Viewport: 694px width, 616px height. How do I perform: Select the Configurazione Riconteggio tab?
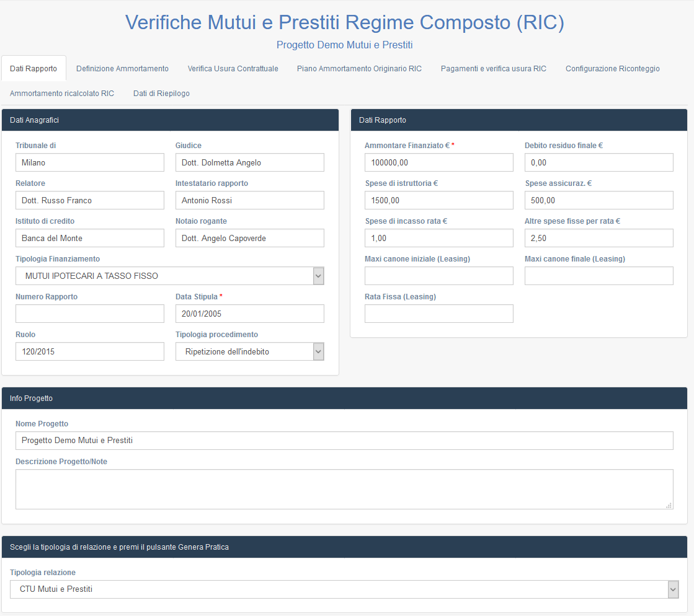[613, 69]
